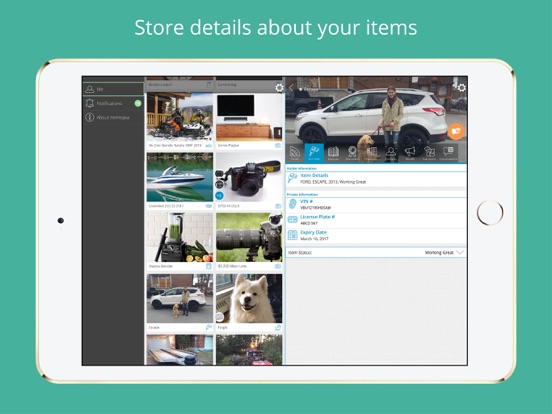This screenshot has height=414, width=552.
Task: Open the Feeds tab with signal icon
Action: coord(295,153)
